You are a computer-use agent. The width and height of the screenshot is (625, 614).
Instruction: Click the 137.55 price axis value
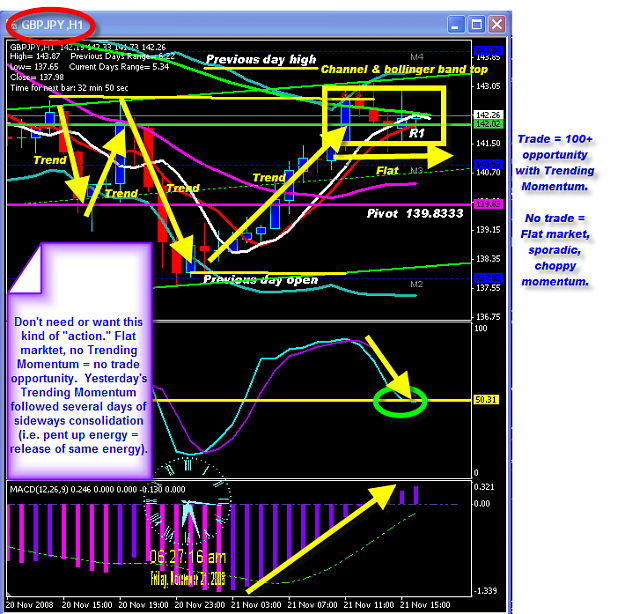(x=488, y=287)
